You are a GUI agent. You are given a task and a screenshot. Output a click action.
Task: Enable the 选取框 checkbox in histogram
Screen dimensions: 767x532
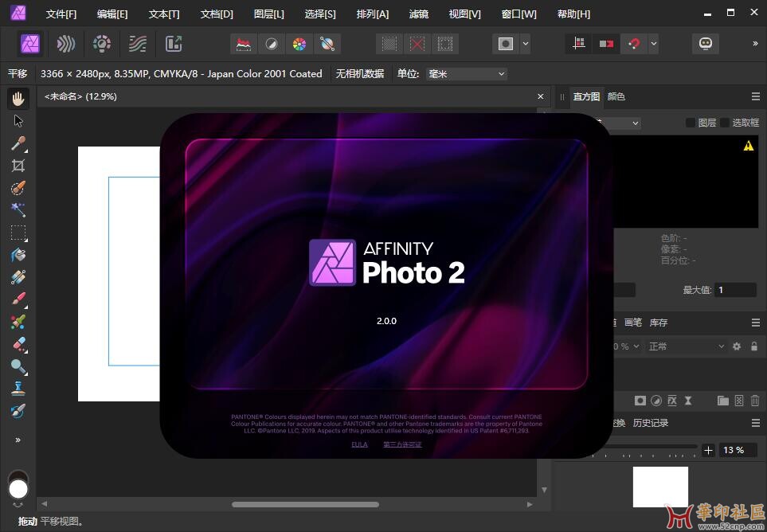725,123
